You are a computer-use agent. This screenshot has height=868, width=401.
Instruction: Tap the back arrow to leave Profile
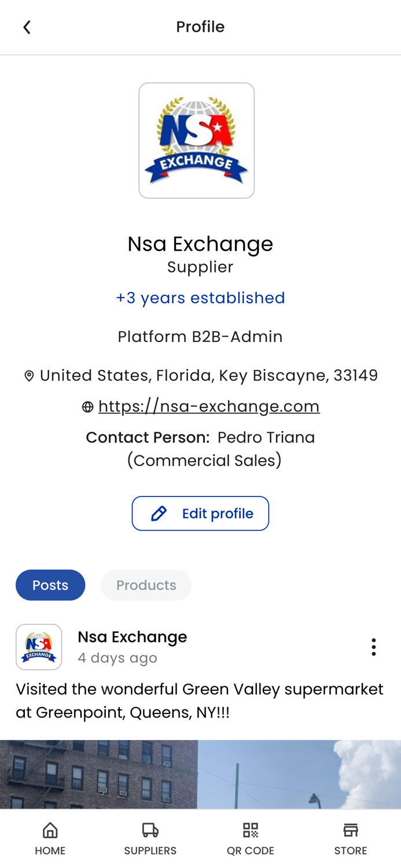coord(26,26)
